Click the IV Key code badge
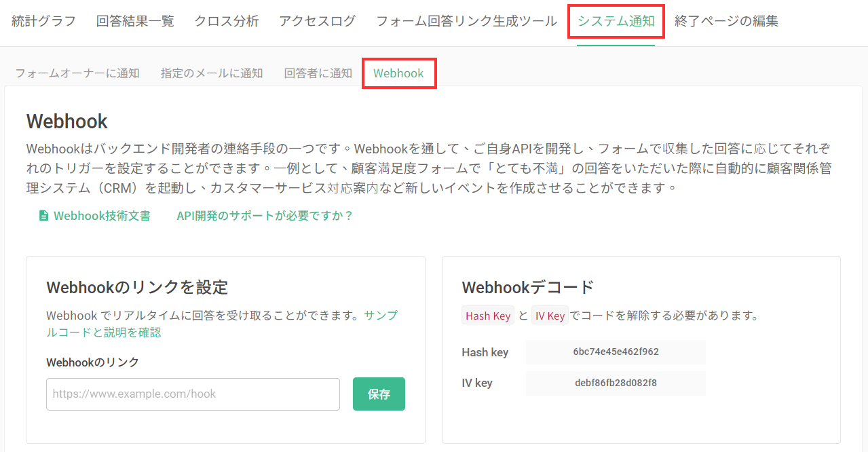The image size is (868, 452). [x=550, y=316]
